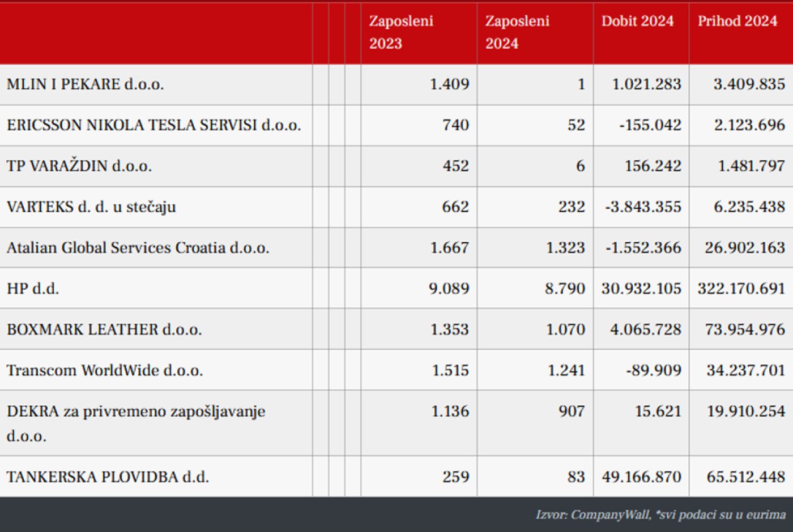
Task: Select VARTEKS d. d. u stečaju
Action: (x=91, y=207)
